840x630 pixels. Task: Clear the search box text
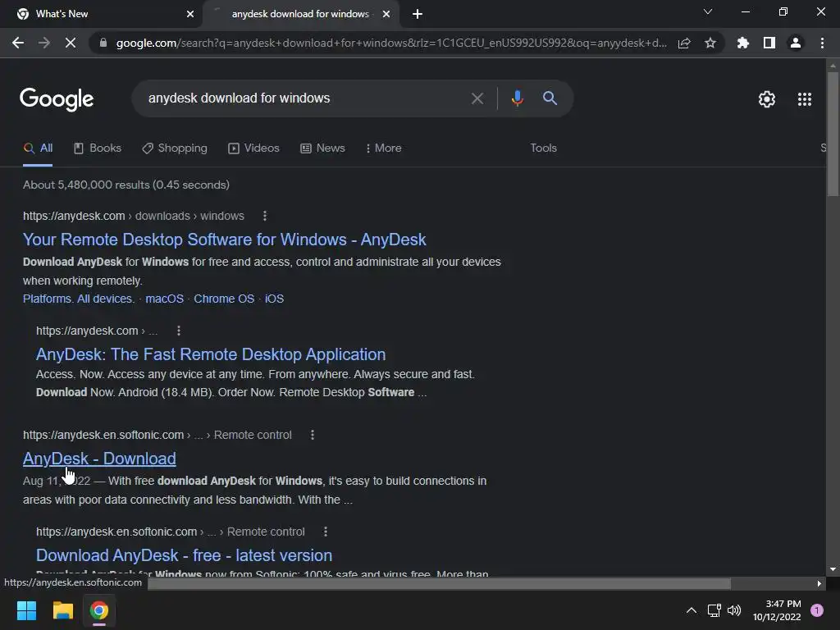(x=477, y=98)
